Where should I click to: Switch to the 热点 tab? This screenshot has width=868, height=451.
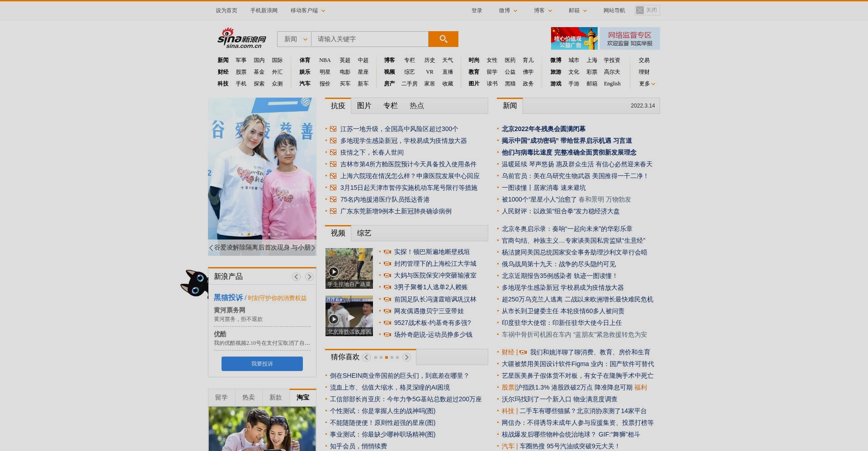416,105
